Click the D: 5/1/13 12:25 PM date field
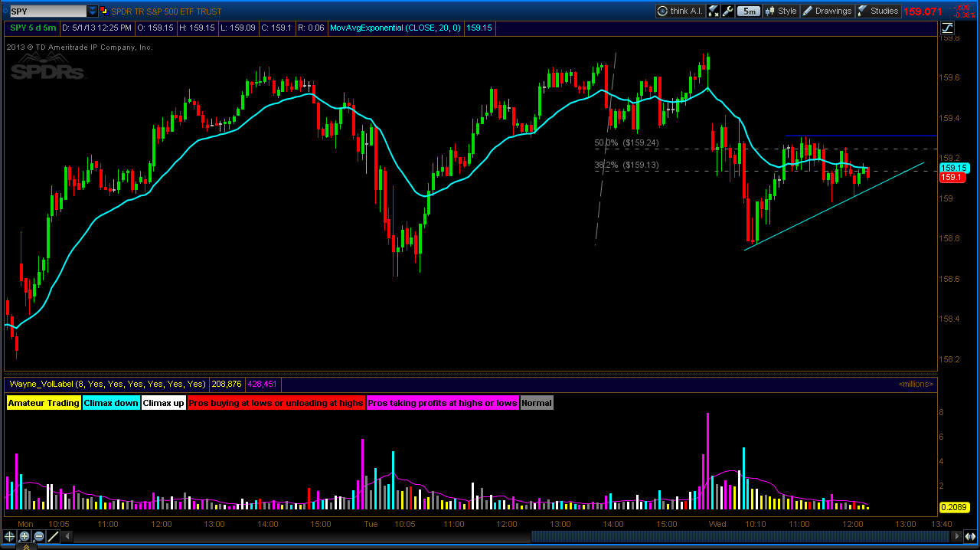This screenshot has width=980, height=550. coord(97,28)
